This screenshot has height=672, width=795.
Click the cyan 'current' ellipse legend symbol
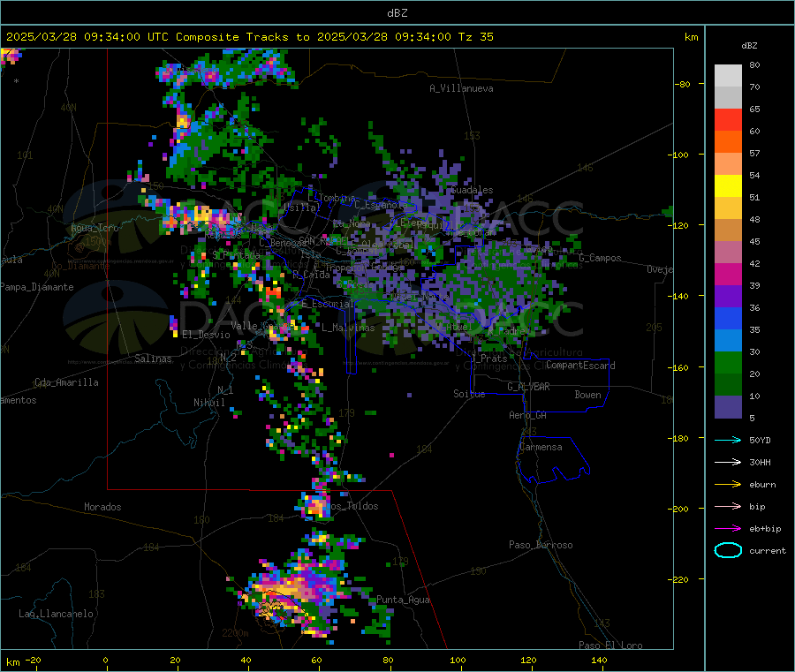(x=728, y=550)
